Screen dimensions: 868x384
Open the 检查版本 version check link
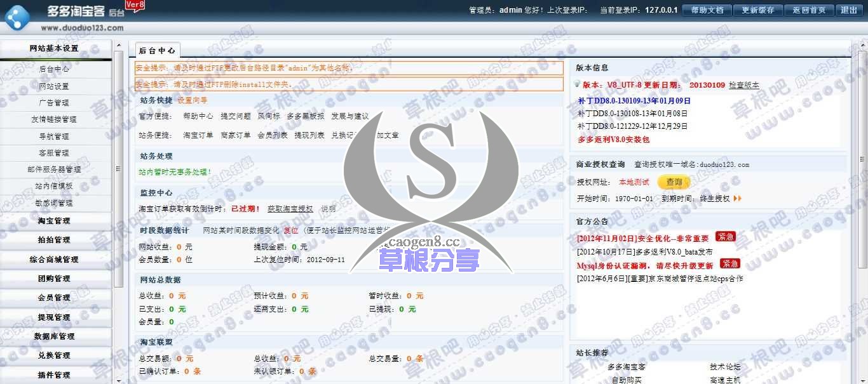(x=743, y=84)
